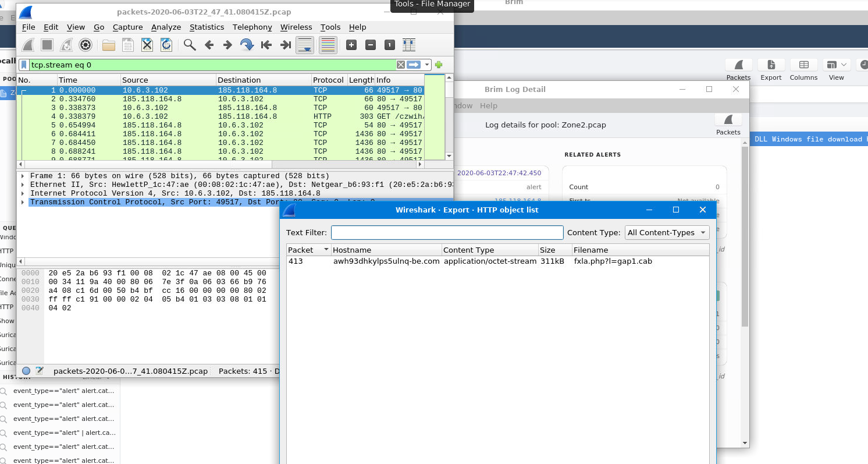This screenshot has height=464, width=868.
Task: Click the Columns button in Brim toolbar
Action: [x=803, y=70]
